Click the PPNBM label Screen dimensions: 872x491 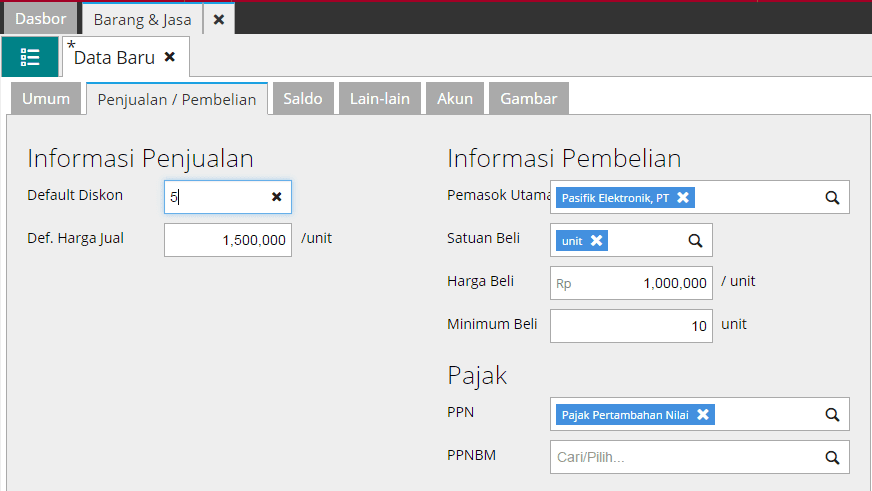[x=472, y=455]
